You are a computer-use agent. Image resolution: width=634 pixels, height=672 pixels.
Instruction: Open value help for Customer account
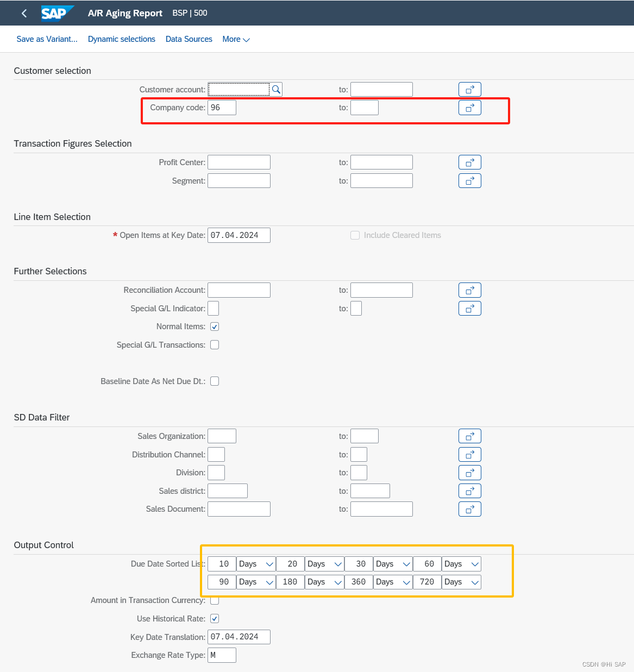[x=276, y=89]
